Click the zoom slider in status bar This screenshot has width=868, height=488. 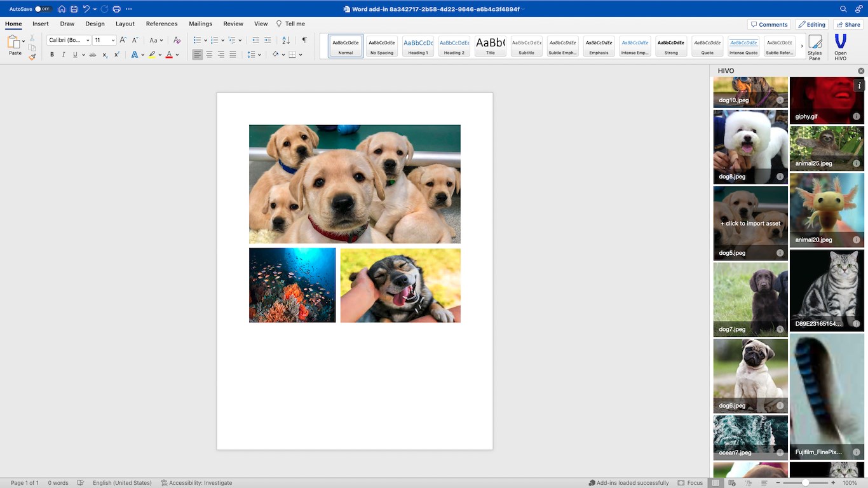(x=805, y=483)
